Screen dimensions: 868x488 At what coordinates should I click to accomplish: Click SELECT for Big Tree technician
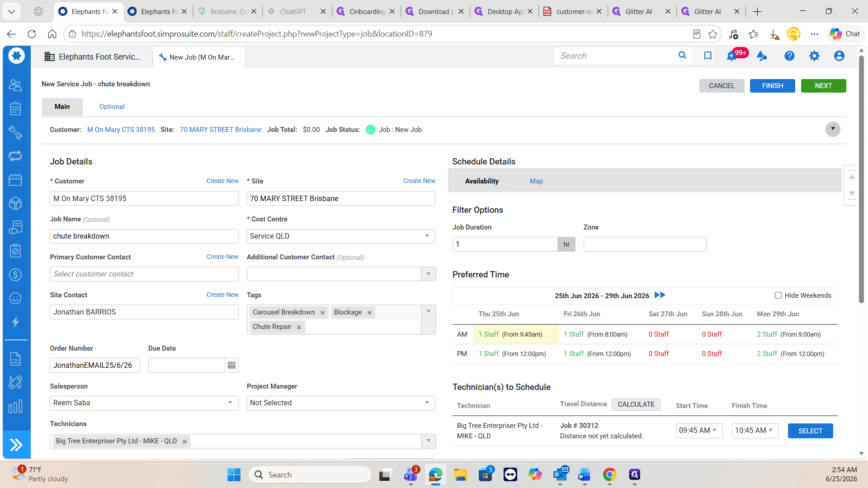click(x=810, y=431)
